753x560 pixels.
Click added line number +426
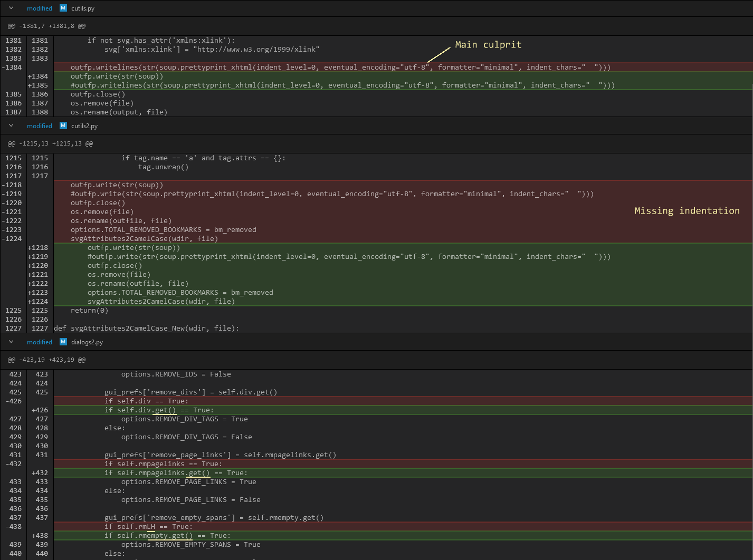(x=40, y=410)
